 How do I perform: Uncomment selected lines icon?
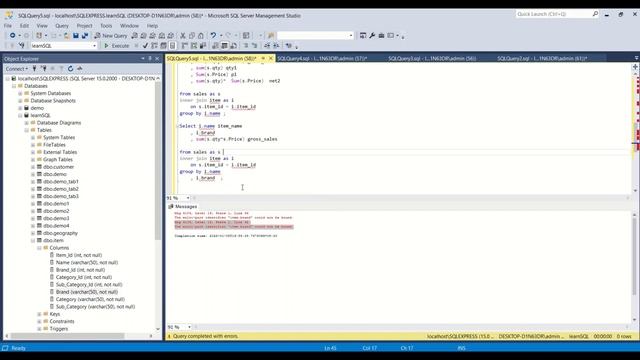coord(254,46)
